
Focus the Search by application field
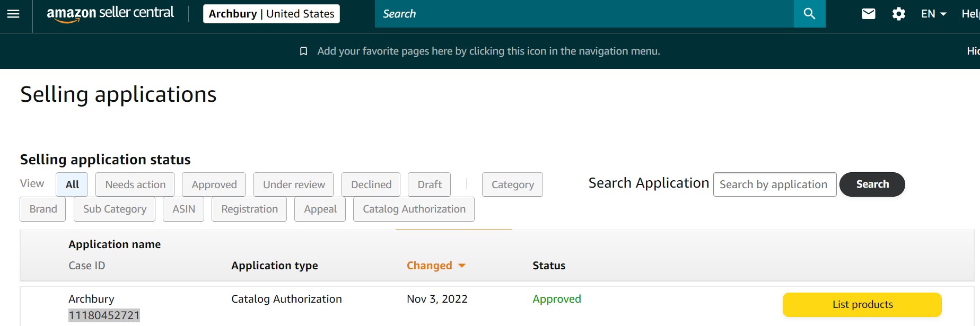click(774, 184)
